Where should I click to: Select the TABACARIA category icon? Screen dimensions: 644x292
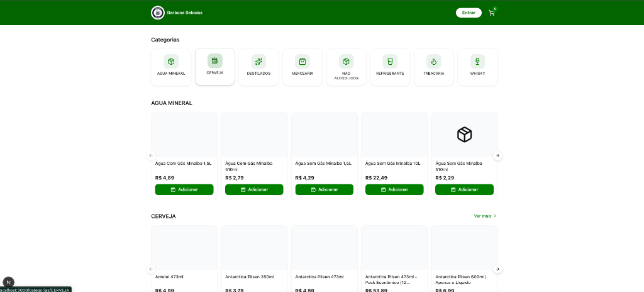pos(434,61)
